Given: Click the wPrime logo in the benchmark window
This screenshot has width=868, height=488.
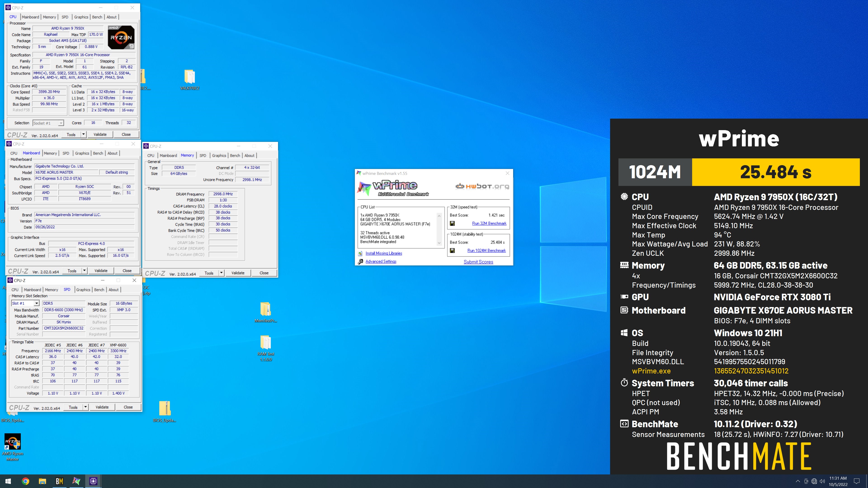Looking at the screenshot, I should [393, 188].
